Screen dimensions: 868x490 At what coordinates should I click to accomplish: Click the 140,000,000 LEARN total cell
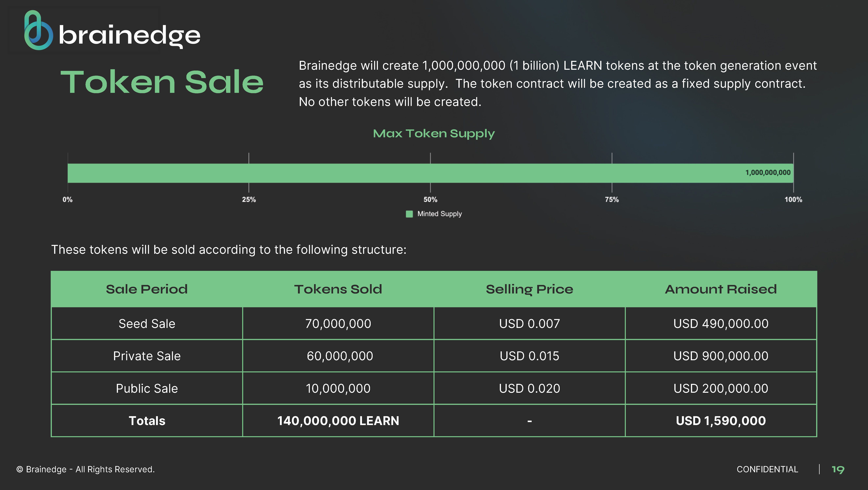coord(338,421)
